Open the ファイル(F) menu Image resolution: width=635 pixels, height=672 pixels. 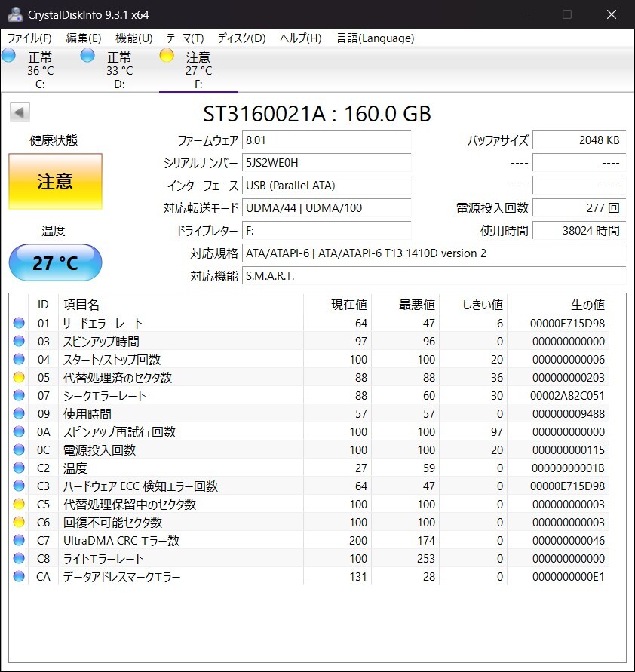pyautogui.click(x=29, y=38)
